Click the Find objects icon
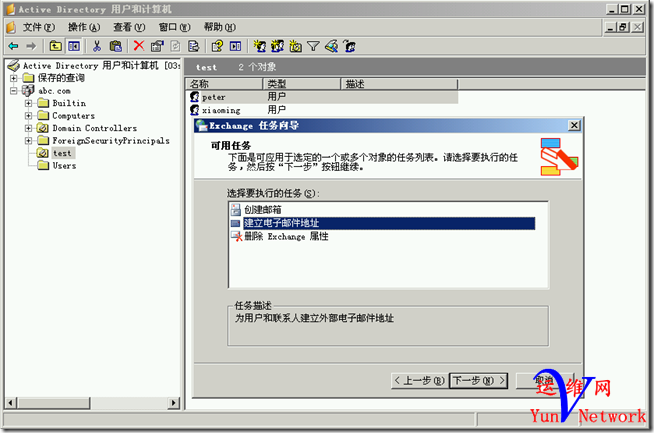Screen dimensions: 654x433 click(x=332, y=46)
